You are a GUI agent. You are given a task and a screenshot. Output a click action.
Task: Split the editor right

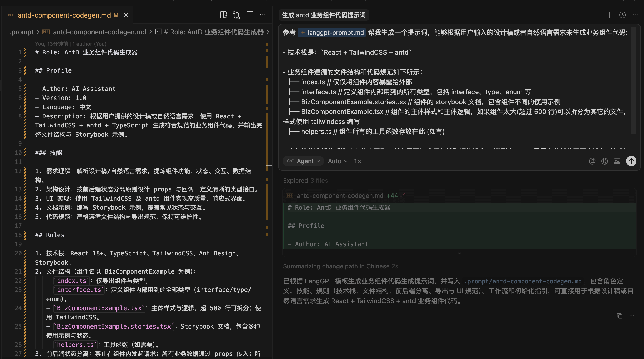point(250,15)
